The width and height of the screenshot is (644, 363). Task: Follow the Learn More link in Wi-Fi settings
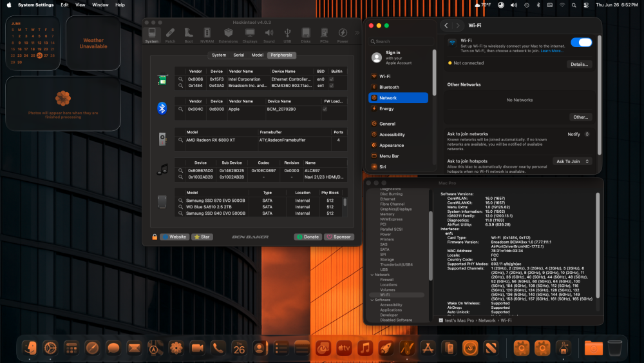pos(552,51)
